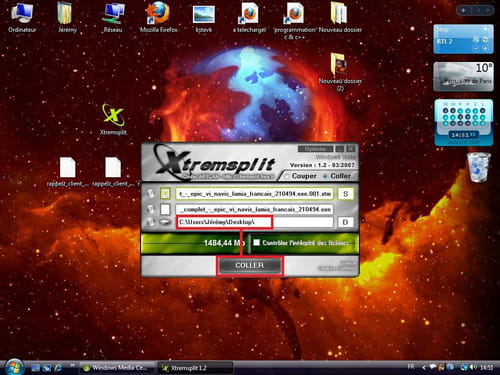The width and height of the screenshot is (500, 375).
Task: Click the dot clock gadget showing 14:51
Action: 464,122
